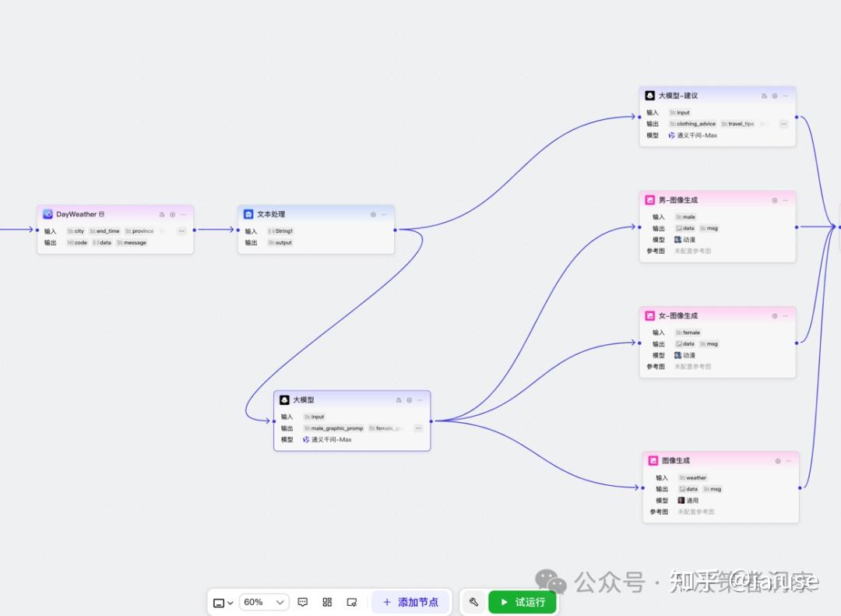The image size is (841, 616).
Task: Open workflow settings via the wrench icon
Action: 474,602
